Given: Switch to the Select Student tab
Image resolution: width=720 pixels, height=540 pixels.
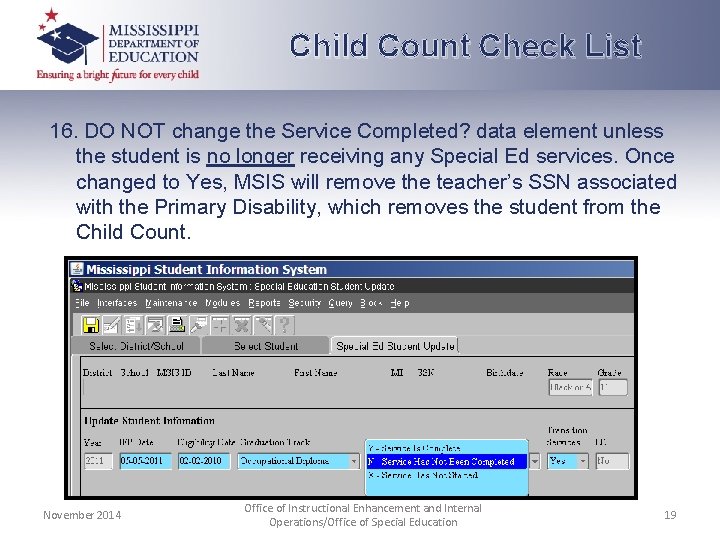Looking at the screenshot, I should [x=266, y=346].
